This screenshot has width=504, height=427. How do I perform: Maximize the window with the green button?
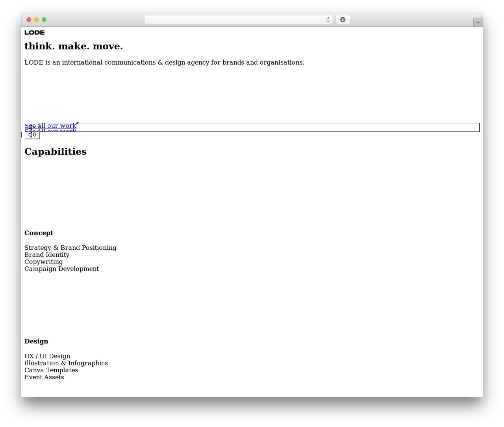(x=44, y=20)
